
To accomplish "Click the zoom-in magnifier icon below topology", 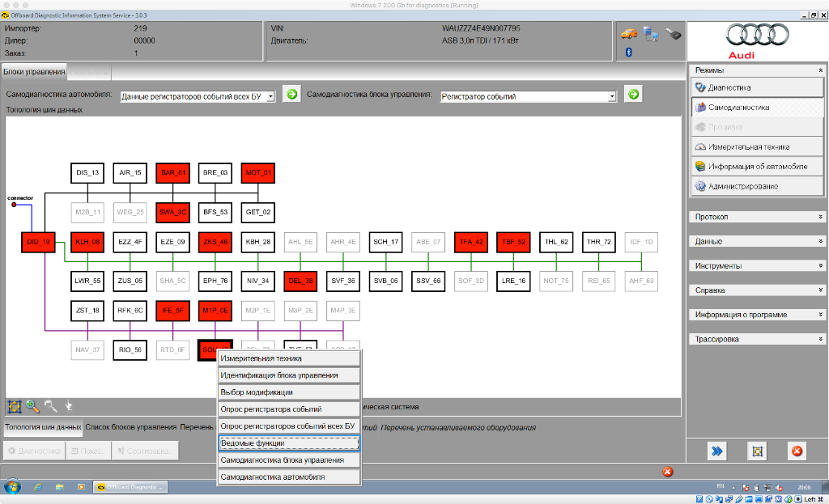I will [32, 406].
